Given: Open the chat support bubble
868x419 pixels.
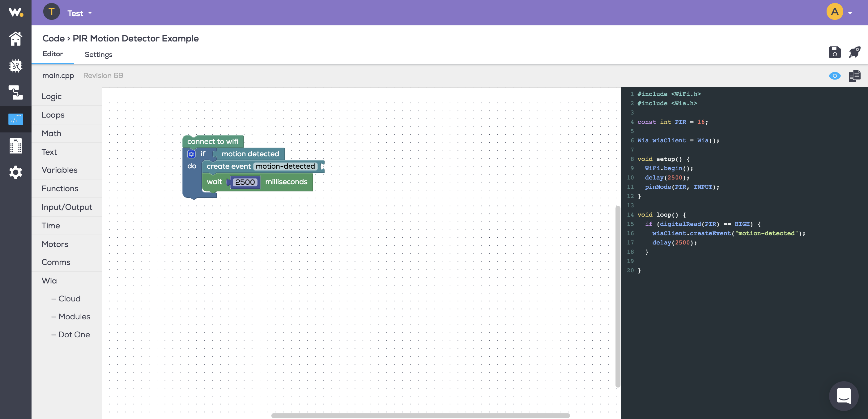Looking at the screenshot, I should point(844,396).
